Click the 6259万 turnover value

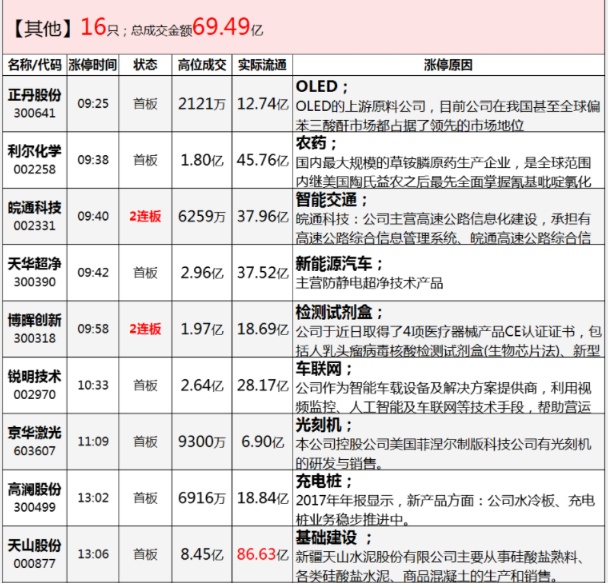(202, 216)
